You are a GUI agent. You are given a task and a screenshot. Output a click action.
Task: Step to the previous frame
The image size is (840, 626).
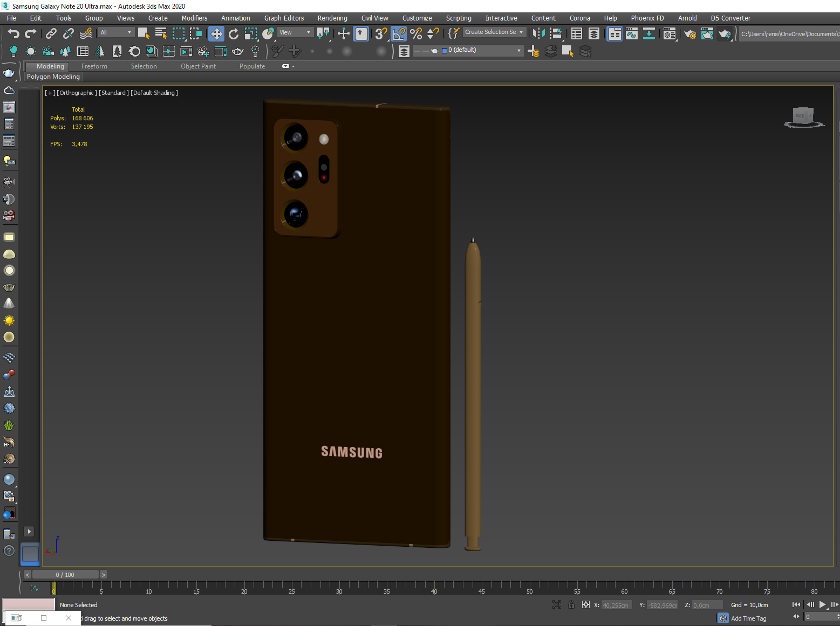tap(810, 604)
